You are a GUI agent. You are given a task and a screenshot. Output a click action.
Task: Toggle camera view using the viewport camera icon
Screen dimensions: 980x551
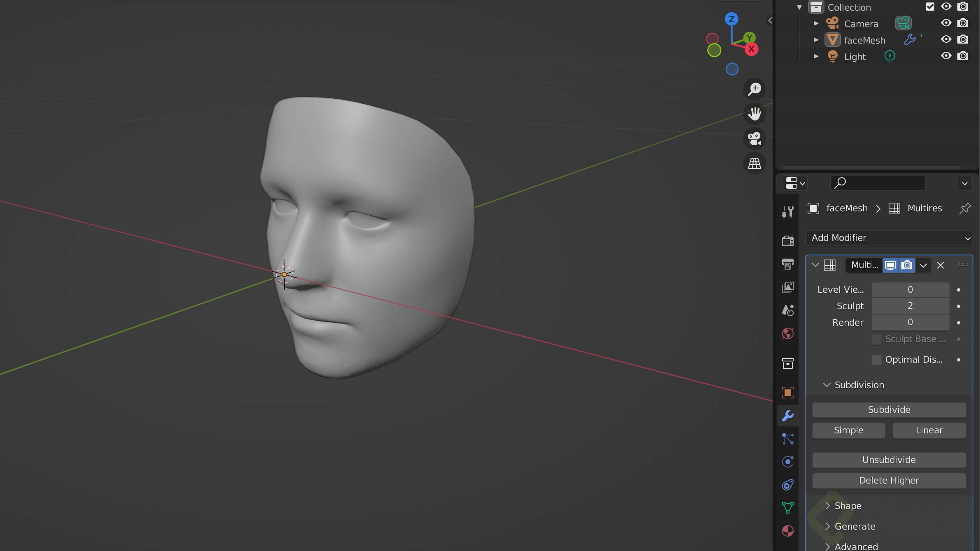tap(754, 139)
